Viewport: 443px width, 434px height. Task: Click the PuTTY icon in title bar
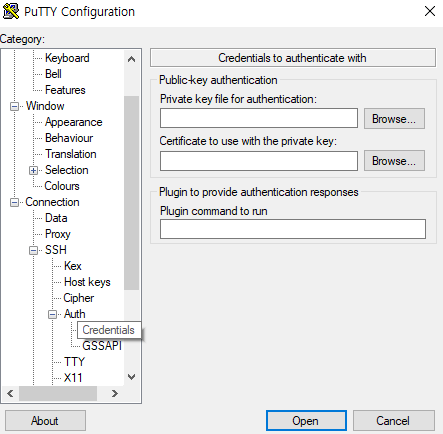click(x=11, y=11)
